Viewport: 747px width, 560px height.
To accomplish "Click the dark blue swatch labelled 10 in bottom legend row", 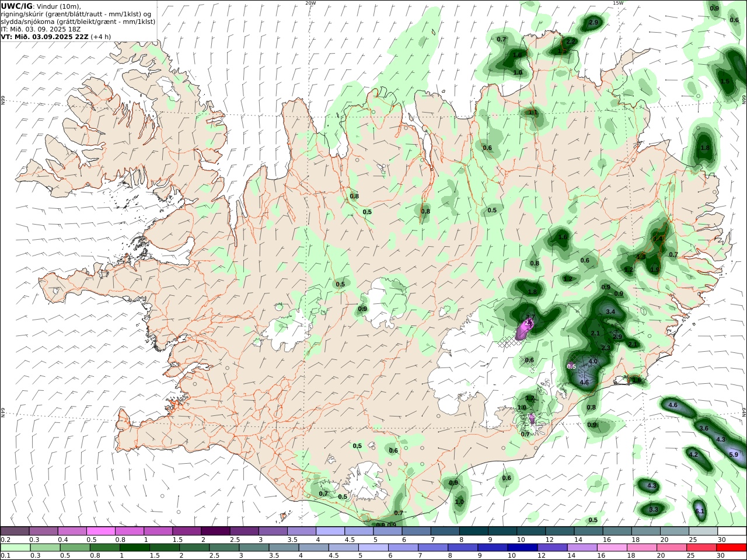I will pos(522,548).
